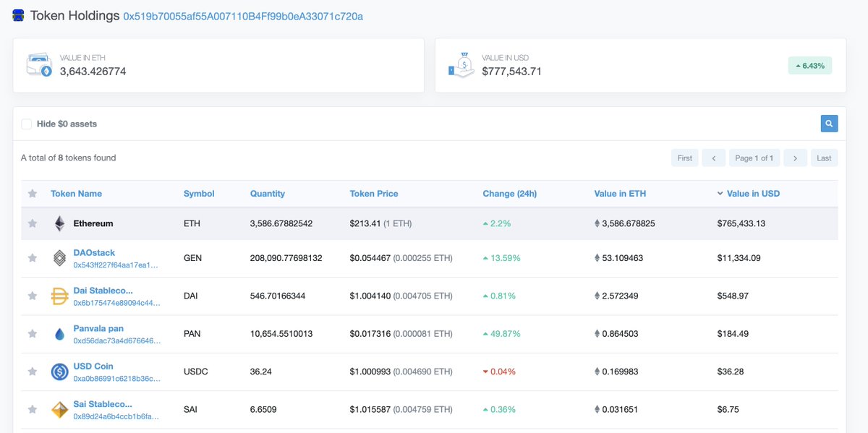Screen dimensions: 868x433
Task: Click the Ethereum price $213.41
Action: click(x=365, y=223)
